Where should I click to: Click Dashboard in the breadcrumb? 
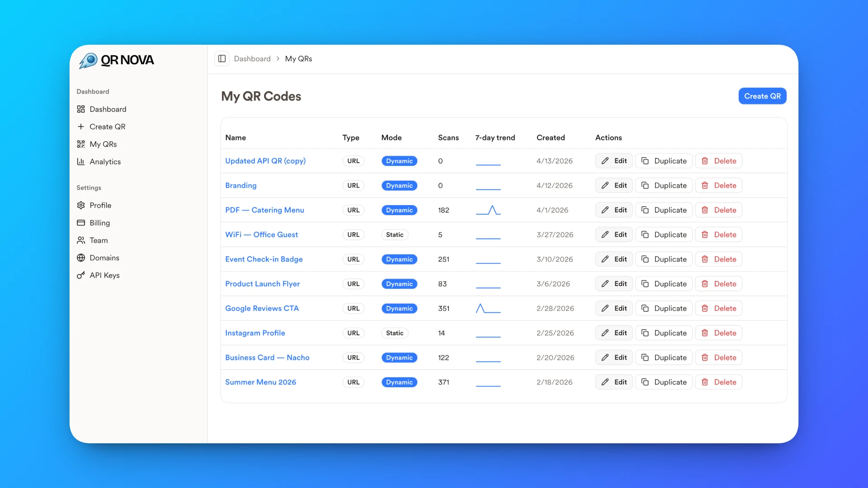[252, 59]
